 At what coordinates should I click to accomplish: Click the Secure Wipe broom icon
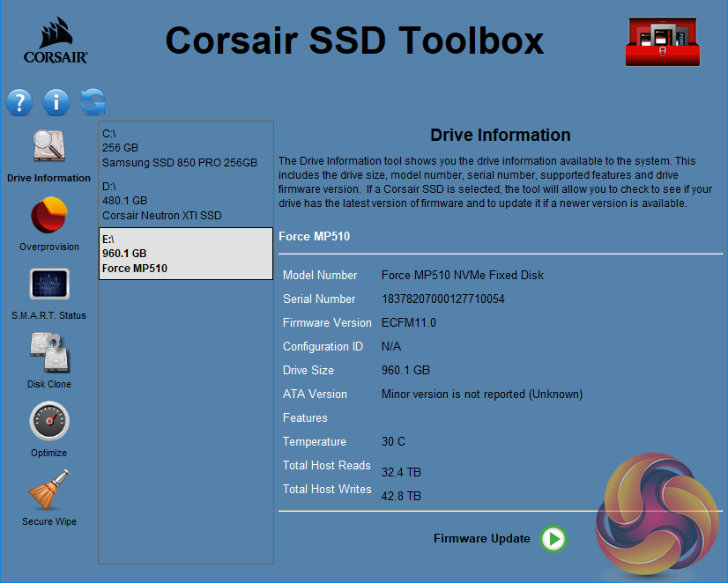coord(49,490)
